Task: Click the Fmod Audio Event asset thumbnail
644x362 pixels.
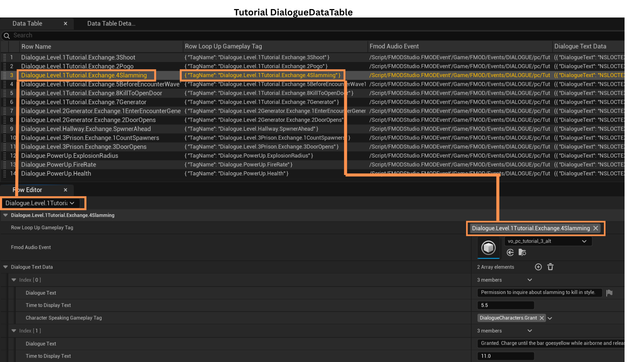Action: tap(488, 248)
